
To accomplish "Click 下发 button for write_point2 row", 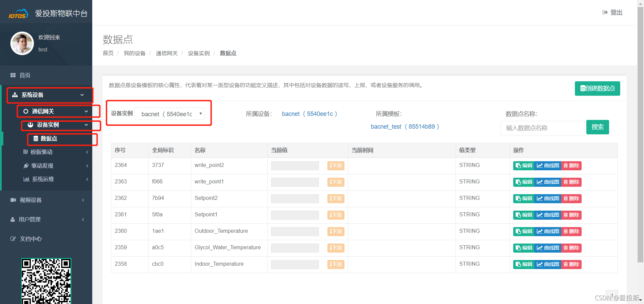I will point(336,166).
